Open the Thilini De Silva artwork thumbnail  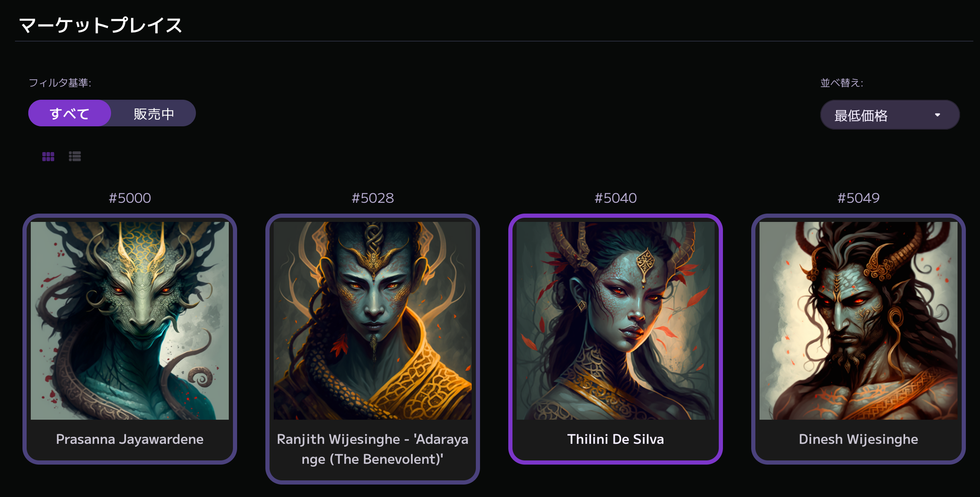pyautogui.click(x=616, y=321)
